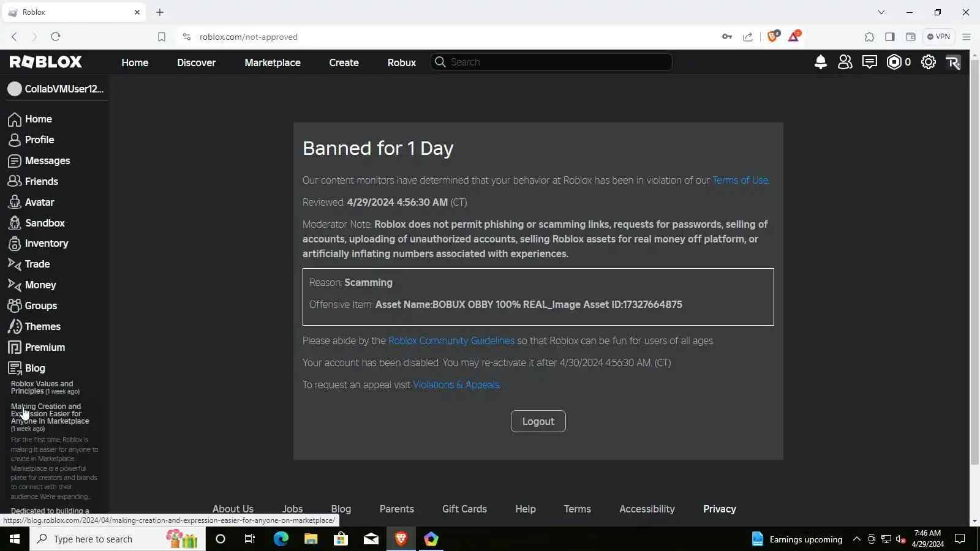The height and width of the screenshot is (551, 980).
Task: Open the Gift Cards footer link
Action: [x=464, y=509]
